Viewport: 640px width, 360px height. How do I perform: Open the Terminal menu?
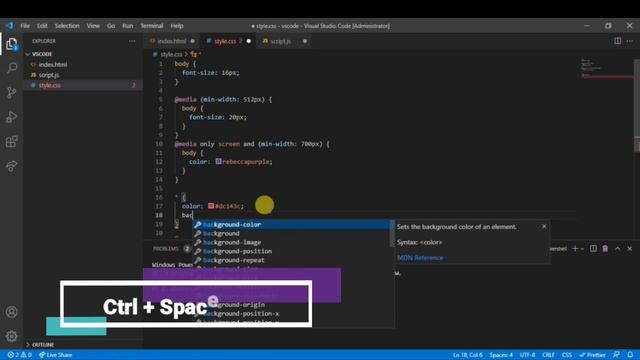[152, 26]
